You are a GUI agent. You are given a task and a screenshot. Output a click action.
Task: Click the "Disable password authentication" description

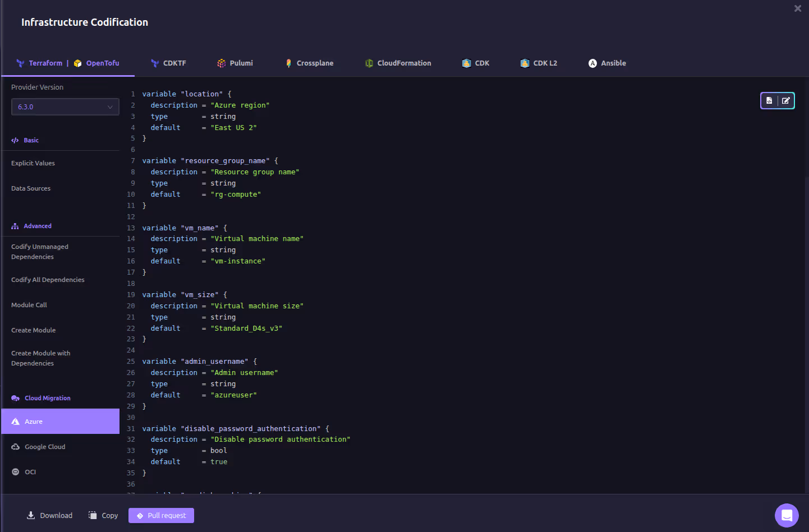[280, 440]
